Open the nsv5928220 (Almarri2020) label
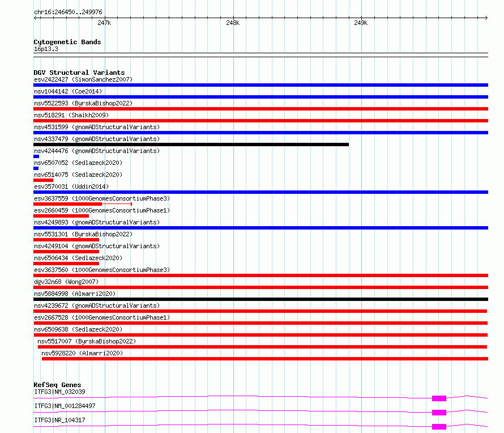Viewport: 504px width, 433px height. pyautogui.click(x=82, y=353)
